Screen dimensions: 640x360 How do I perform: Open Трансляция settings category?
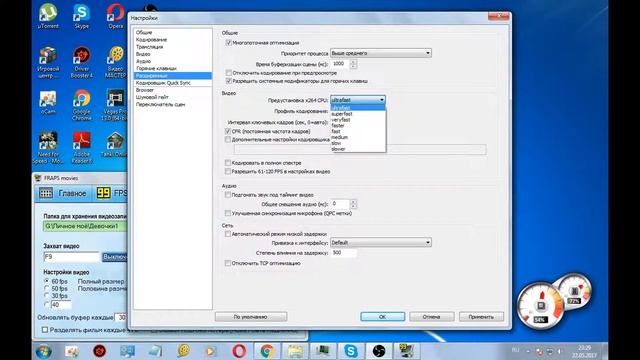pos(173,47)
